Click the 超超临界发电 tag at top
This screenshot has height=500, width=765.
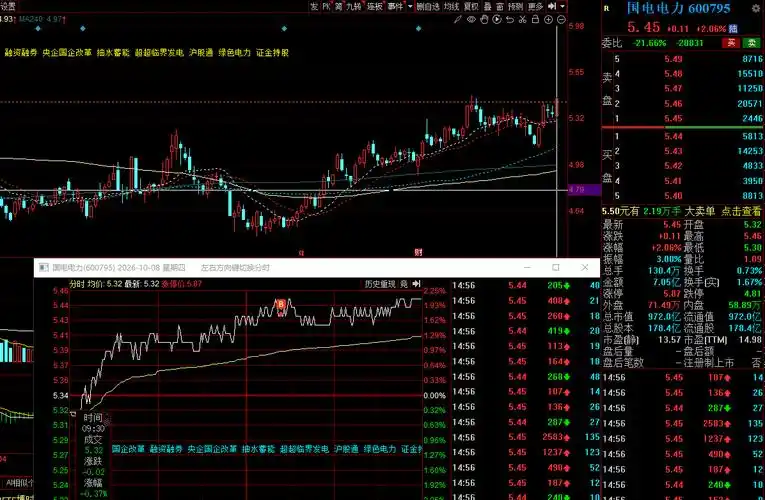(x=159, y=53)
